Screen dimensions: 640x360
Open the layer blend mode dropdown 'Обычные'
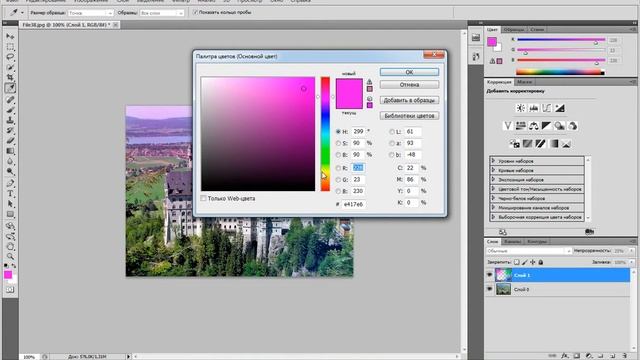pyautogui.click(x=529, y=251)
